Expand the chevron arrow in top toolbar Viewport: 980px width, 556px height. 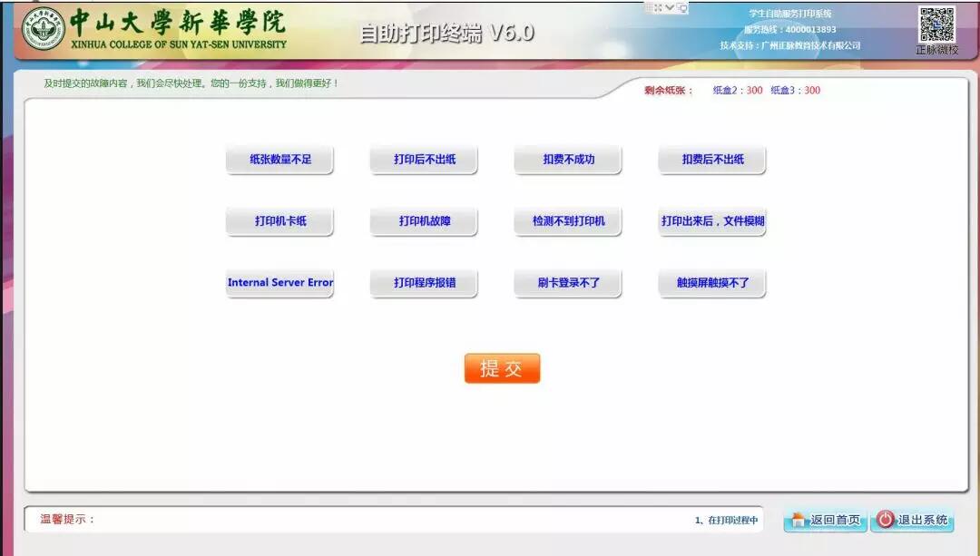(x=670, y=7)
